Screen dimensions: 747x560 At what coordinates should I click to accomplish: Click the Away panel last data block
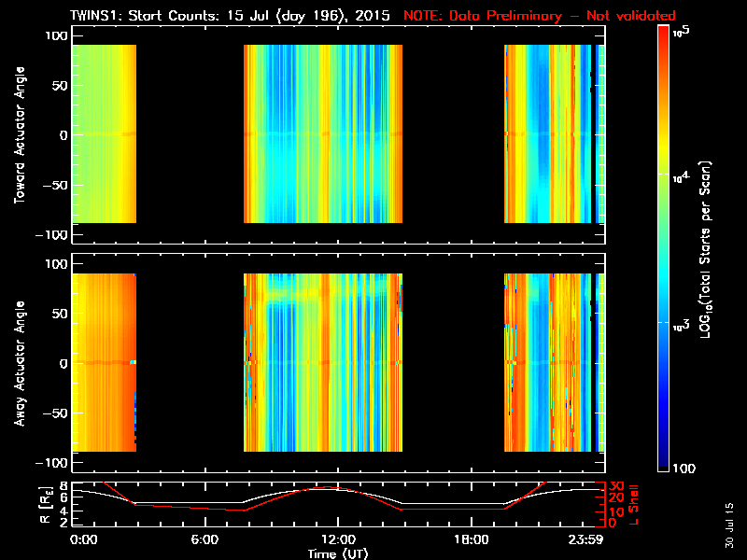555,362
